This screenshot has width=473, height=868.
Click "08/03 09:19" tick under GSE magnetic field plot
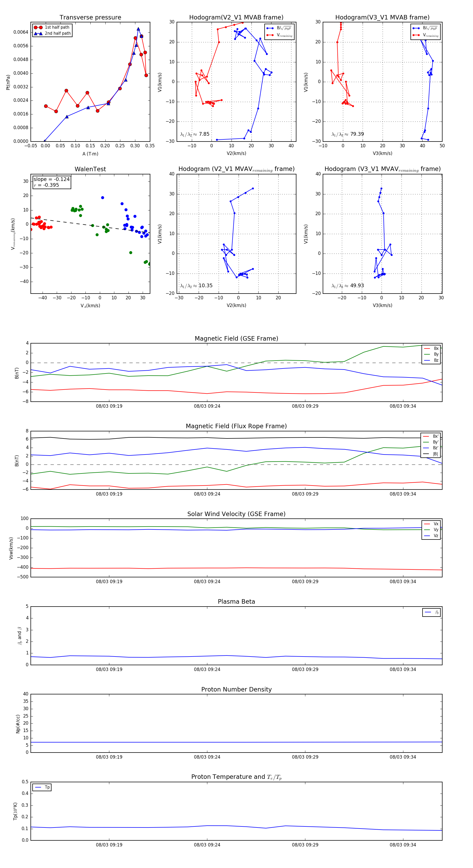pyautogui.click(x=109, y=406)
